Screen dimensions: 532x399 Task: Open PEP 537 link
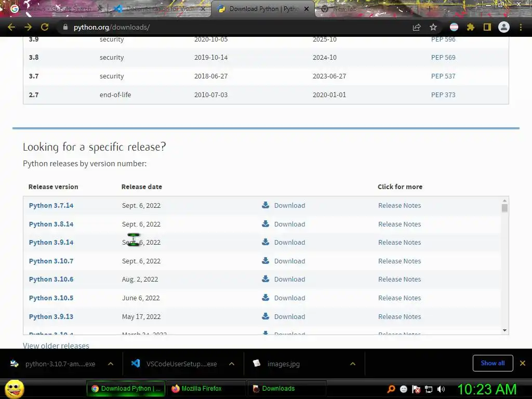(x=443, y=76)
